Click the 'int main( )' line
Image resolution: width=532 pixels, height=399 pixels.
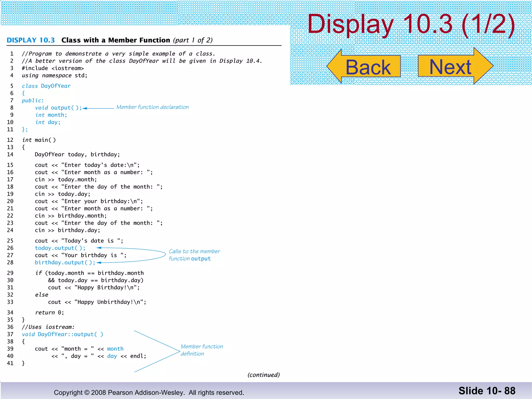[39, 140]
